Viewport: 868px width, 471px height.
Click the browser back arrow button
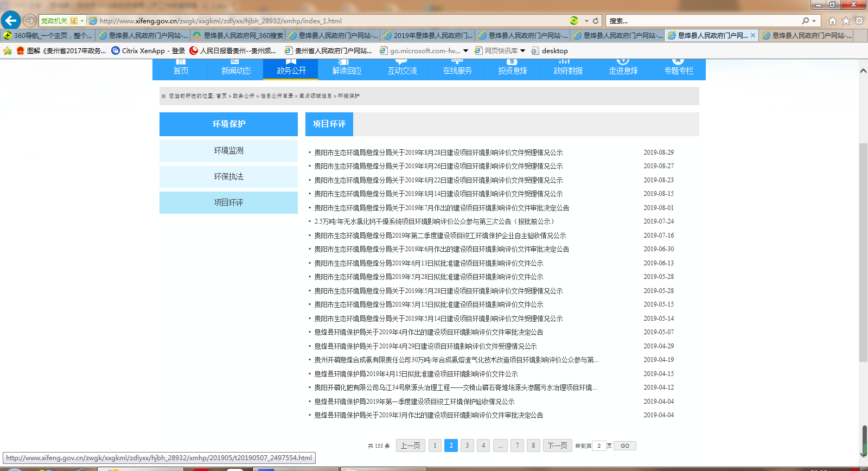click(x=11, y=21)
